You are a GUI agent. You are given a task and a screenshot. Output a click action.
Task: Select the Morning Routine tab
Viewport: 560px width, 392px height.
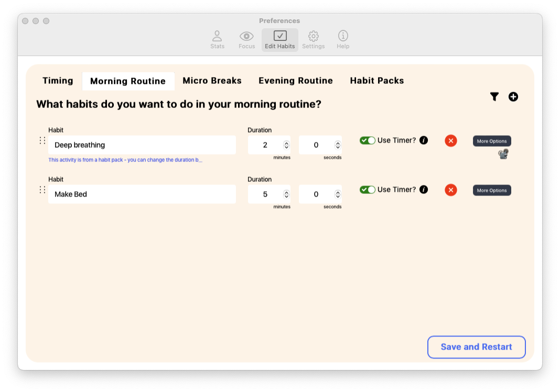point(128,81)
